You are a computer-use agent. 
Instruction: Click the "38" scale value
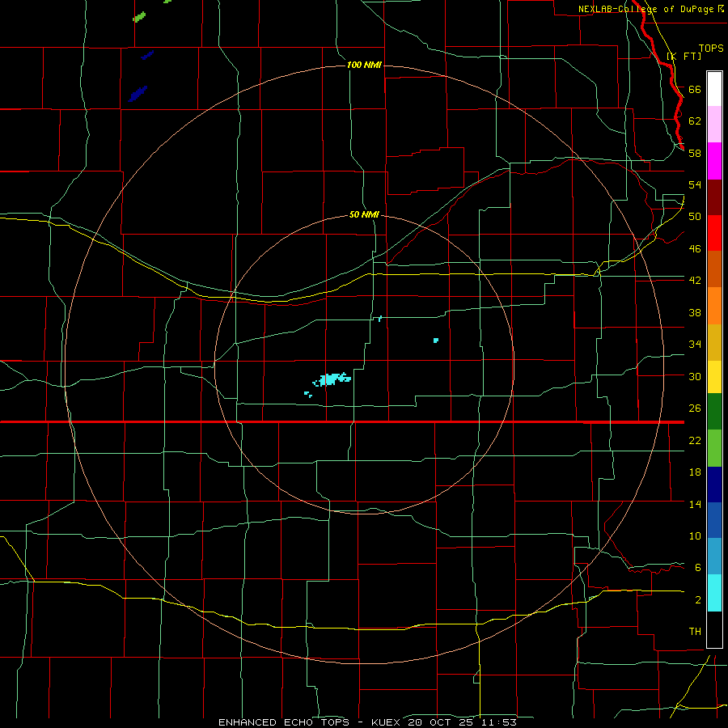695,312
